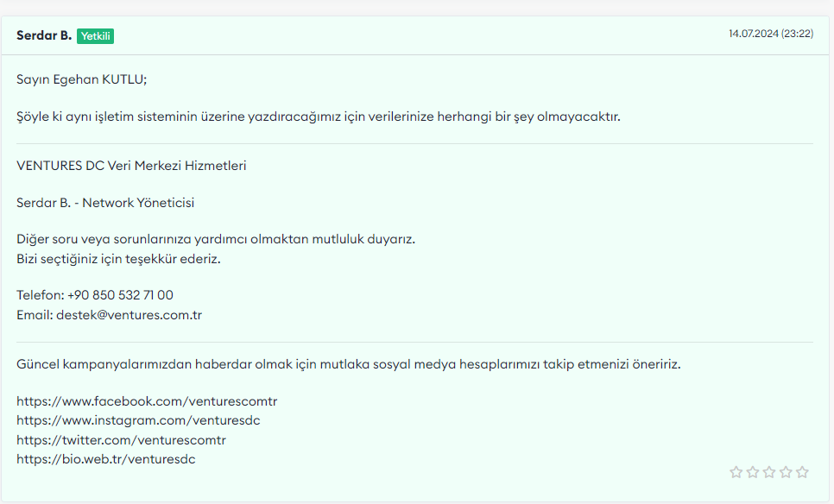Open the Ventures Facebook page link
The image size is (834, 504).
tap(147, 400)
